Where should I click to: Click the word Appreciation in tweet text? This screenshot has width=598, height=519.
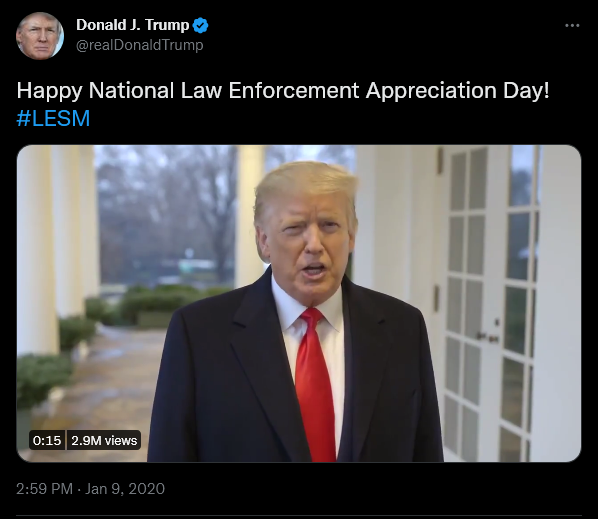[x=431, y=92]
